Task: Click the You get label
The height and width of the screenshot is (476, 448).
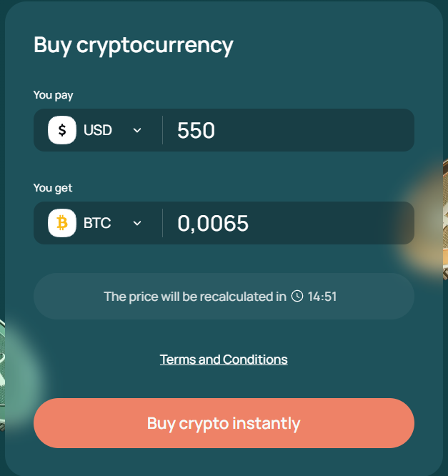Action: pos(53,188)
